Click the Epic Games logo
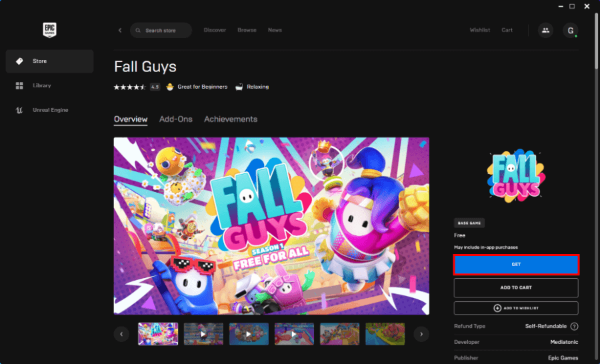 tap(49, 30)
